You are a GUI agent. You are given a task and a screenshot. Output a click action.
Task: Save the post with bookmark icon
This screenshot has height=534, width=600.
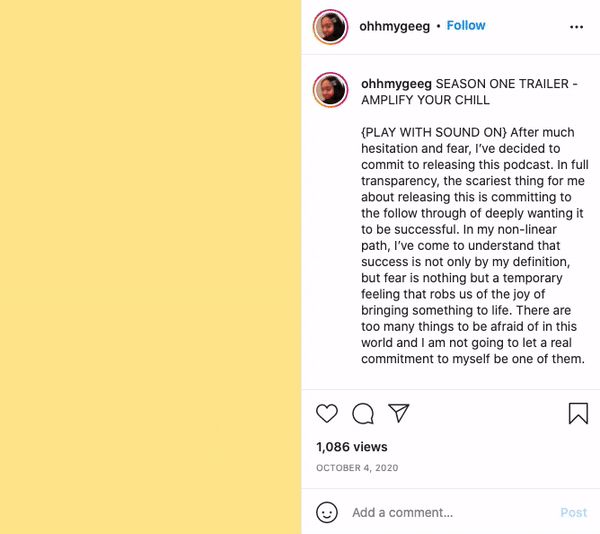coord(578,413)
